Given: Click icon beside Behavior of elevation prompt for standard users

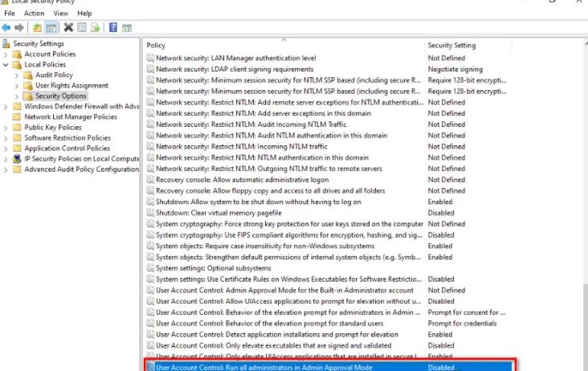Looking at the screenshot, I should coord(150,324).
